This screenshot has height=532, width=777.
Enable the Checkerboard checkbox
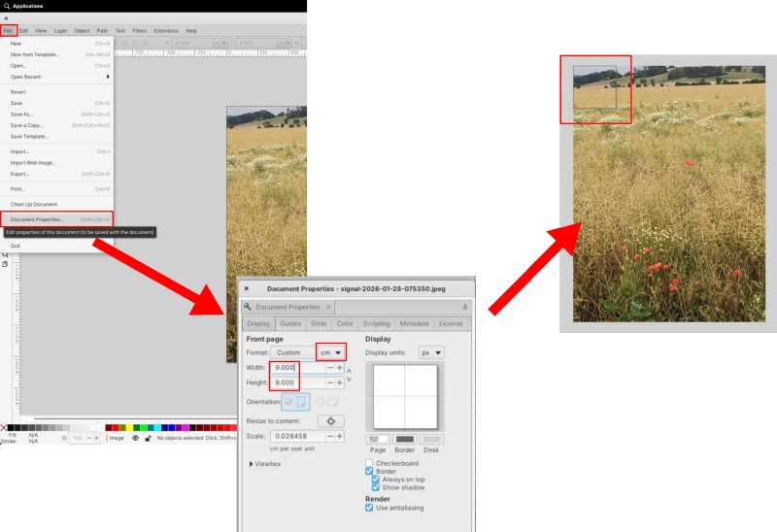(x=369, y=462)
